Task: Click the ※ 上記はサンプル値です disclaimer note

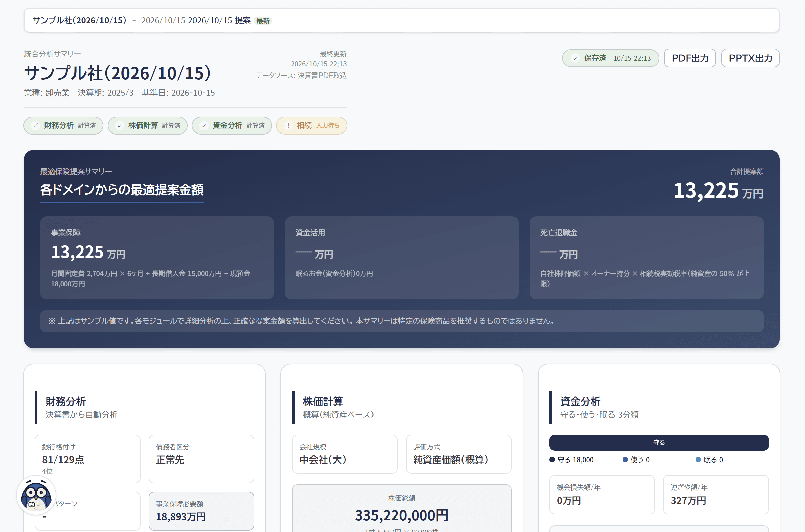Action: pos(401,321)
